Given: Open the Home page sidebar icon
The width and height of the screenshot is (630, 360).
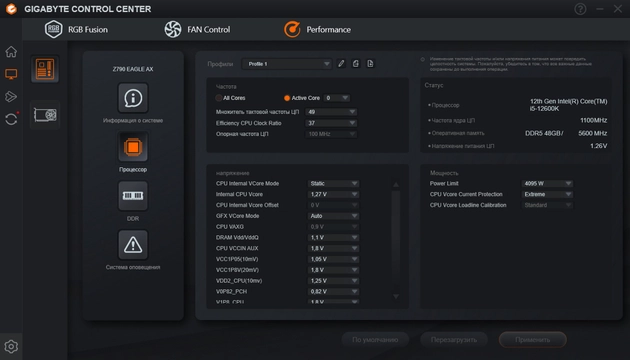Looking at the screenshot, I should tap(11, 51).
